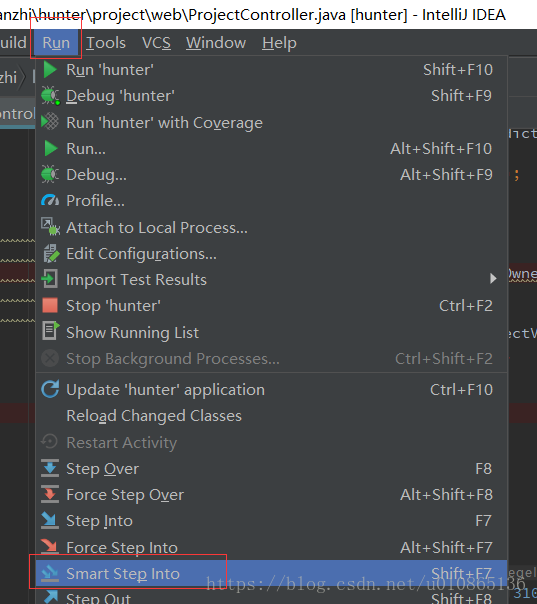Open Edit Configurations... entry
This screenshot has width=537, height=604.
coord(271,254)
